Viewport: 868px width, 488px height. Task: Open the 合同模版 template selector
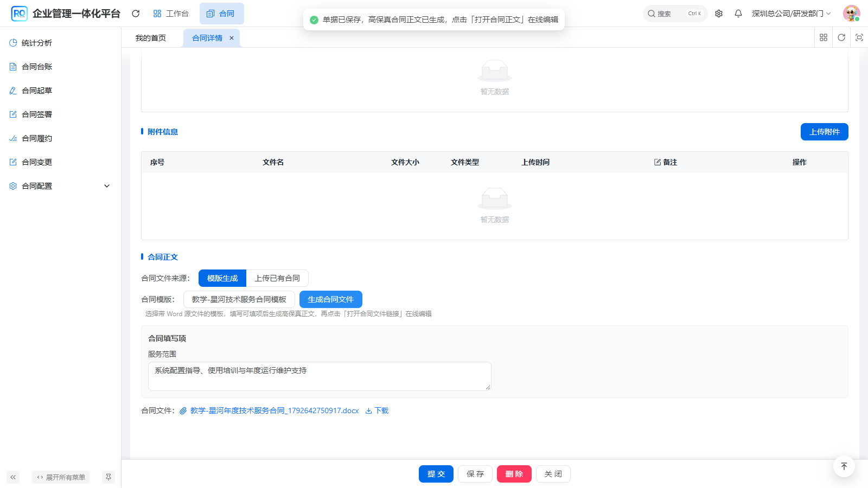click(239, 299)
